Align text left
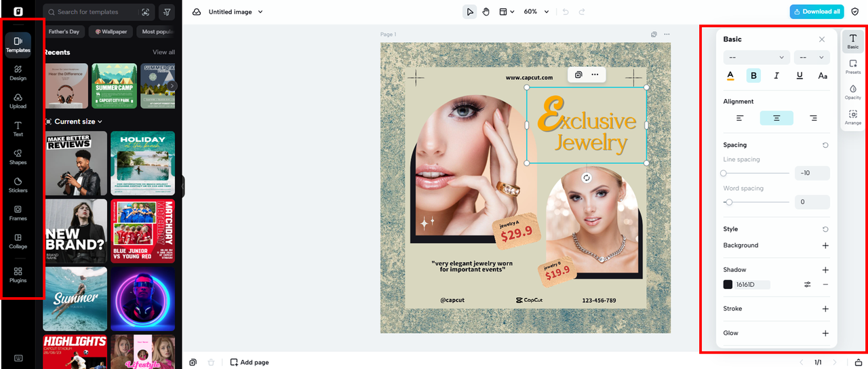 (x=740, y=118)
